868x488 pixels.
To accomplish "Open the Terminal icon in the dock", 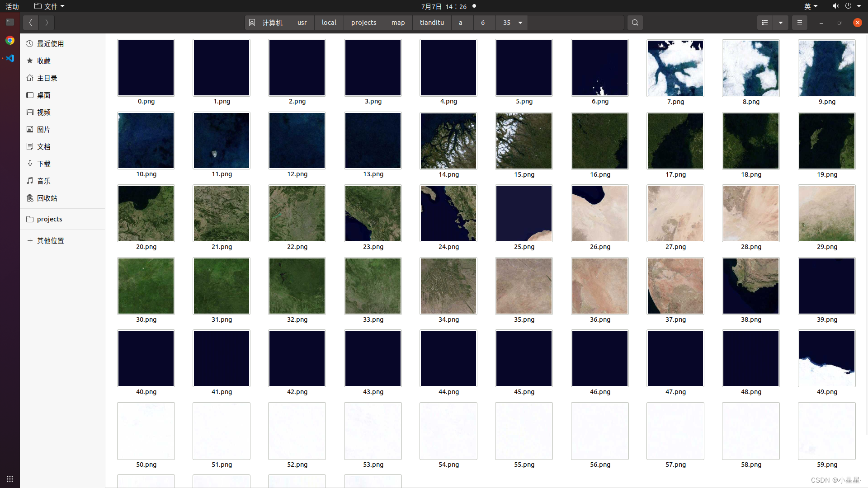I will 10,22.
